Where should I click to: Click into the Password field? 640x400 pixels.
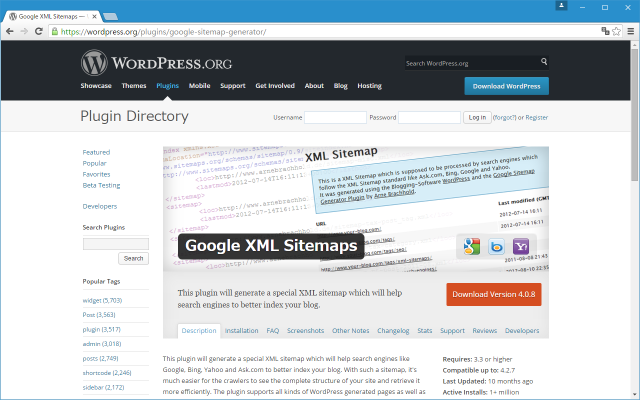click(x=429, y=118)
